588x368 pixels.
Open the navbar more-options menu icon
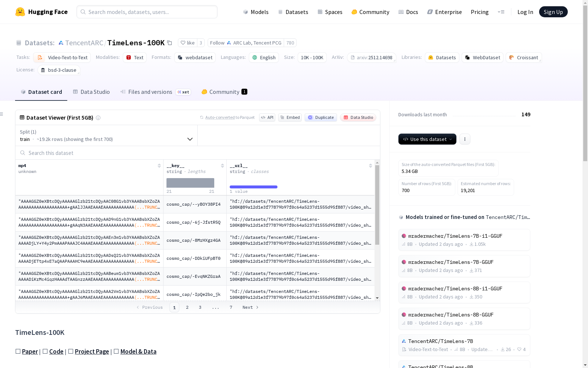501,12
